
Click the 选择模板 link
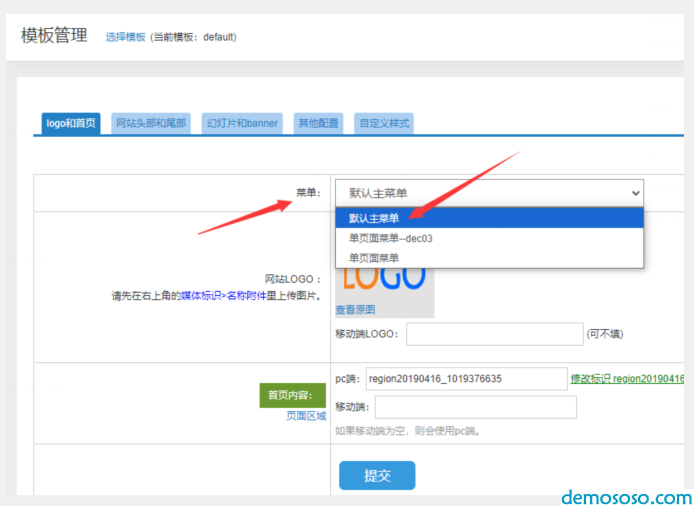125,38
